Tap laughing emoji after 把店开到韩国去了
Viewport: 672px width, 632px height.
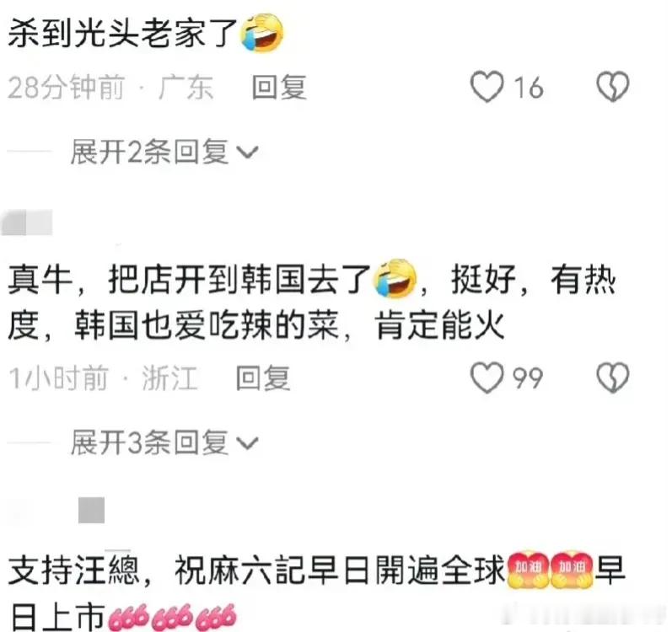[x=395, y=278]
